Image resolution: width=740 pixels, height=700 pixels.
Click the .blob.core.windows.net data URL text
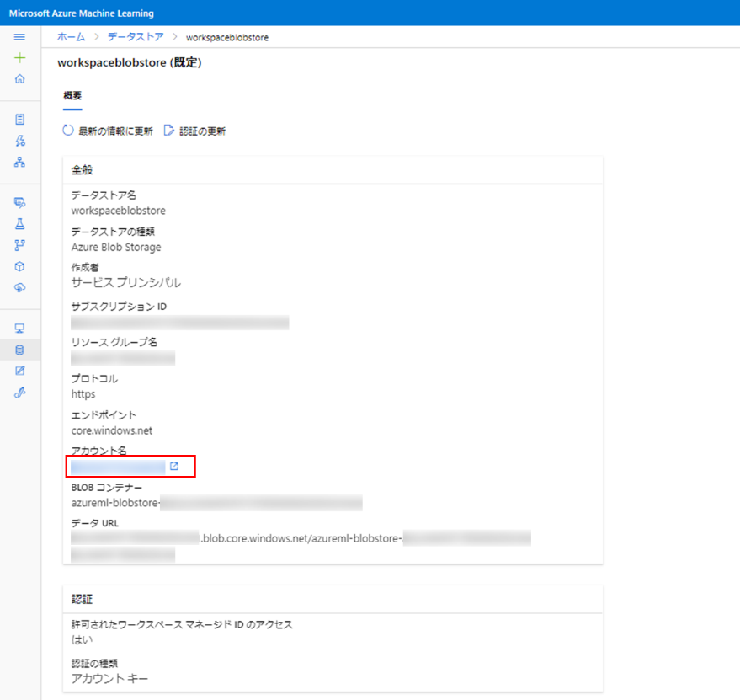(x=301, y=538)
